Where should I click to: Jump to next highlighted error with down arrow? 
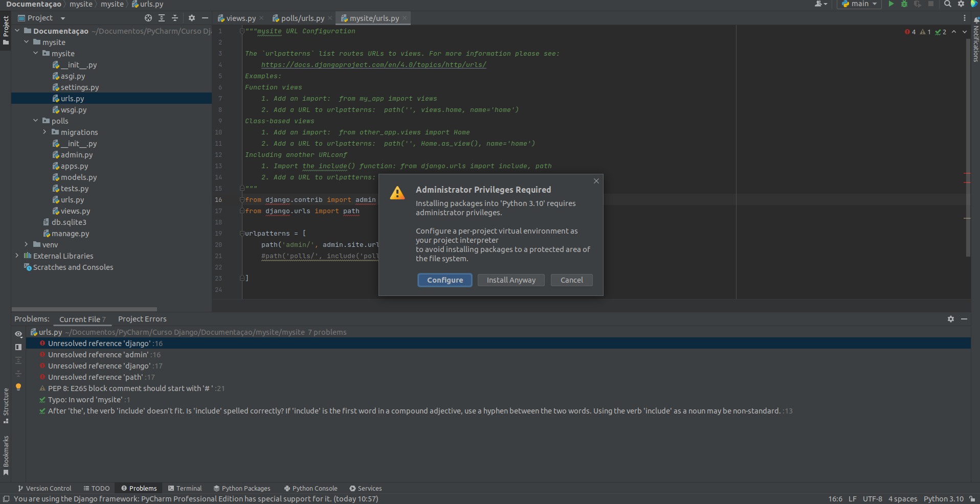click(965, 32)
